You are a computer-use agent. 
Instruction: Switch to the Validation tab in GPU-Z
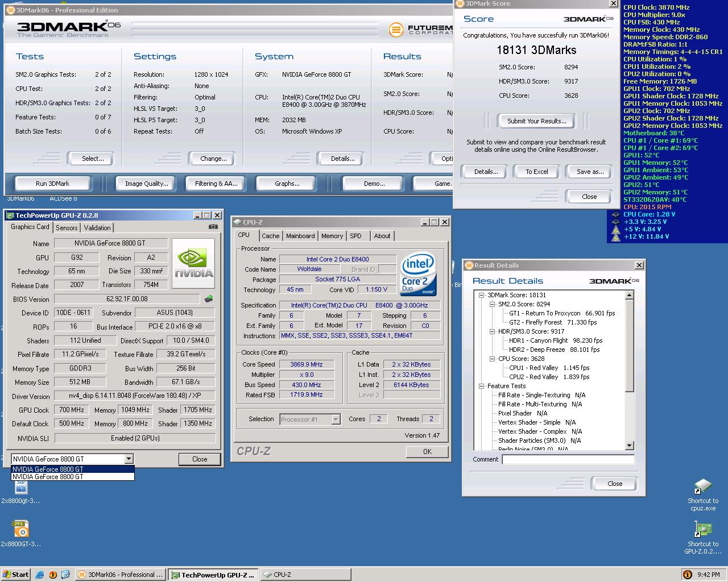click(x=97, y=227)
